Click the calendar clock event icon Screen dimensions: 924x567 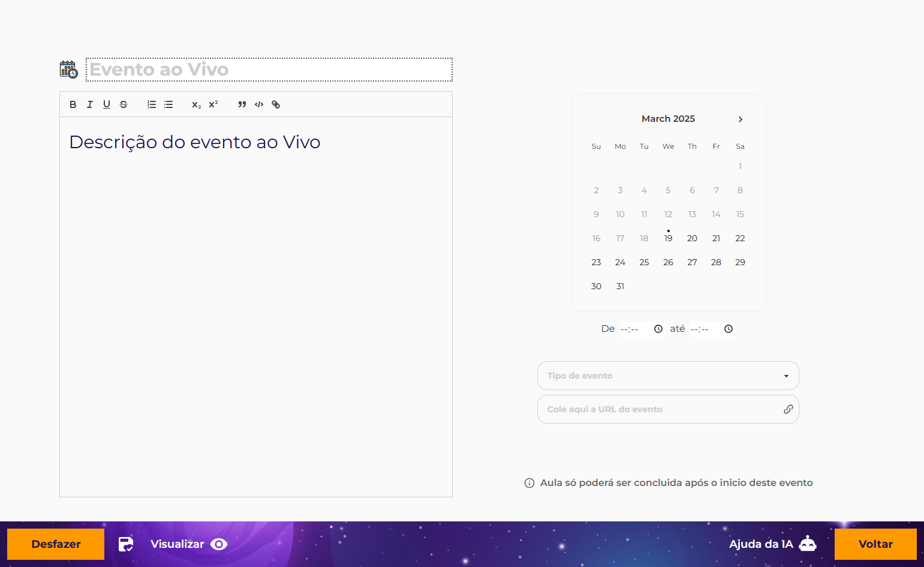click(x=69, y=70)
